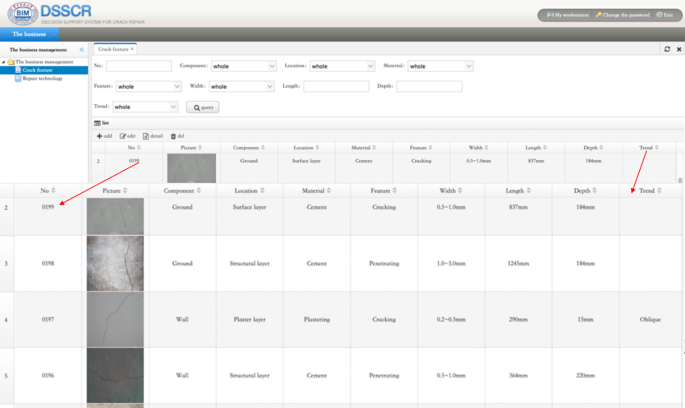Click the add record icon
The image size is (685, 408).
pyautogui.click(x=99, y=136)
